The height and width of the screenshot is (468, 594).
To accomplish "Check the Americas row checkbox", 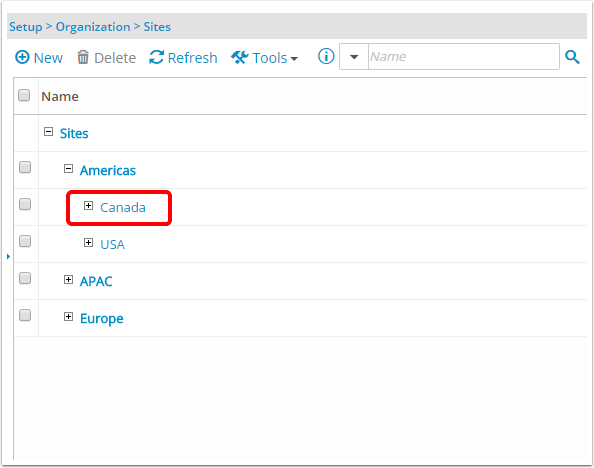I will click(25, 167).
